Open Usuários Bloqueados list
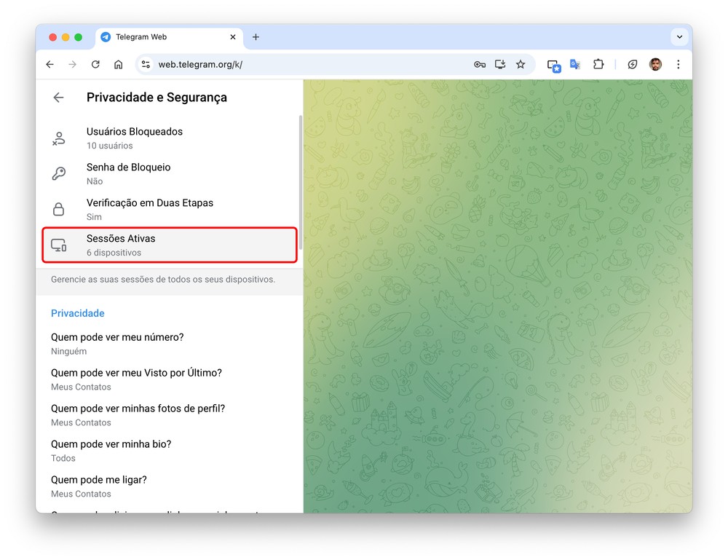This screenshot has height=560, width=728. click(x=135, y=138)
